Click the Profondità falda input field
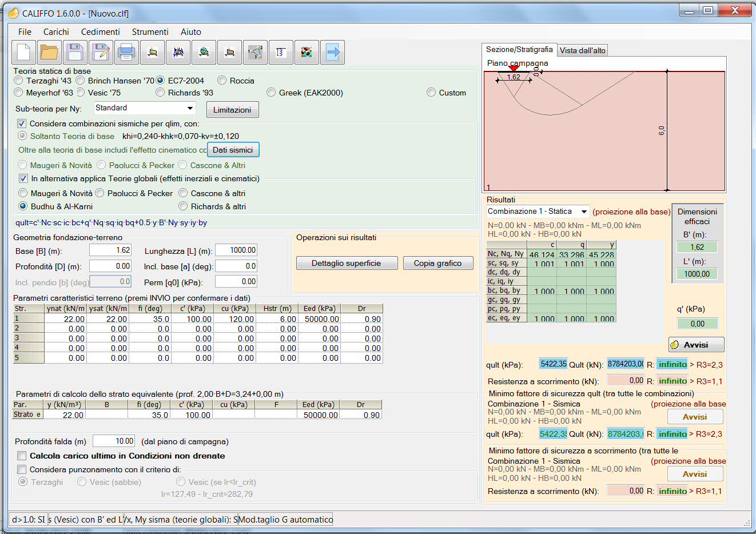Image resolution: width=756 pixels, height=534 pixels. tap(114, 441)
